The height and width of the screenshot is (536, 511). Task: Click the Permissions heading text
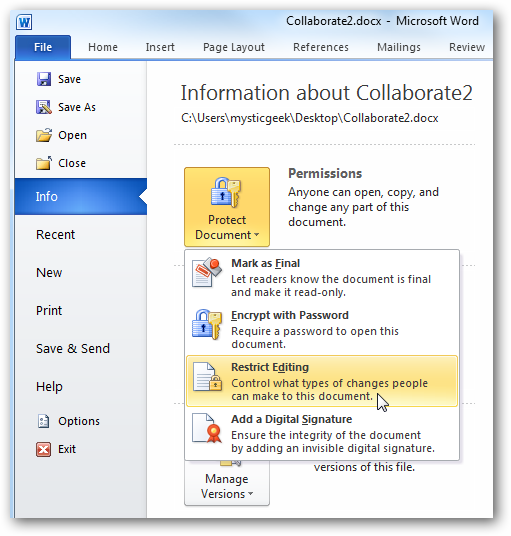pyautogui.click(x=325, y=174)
